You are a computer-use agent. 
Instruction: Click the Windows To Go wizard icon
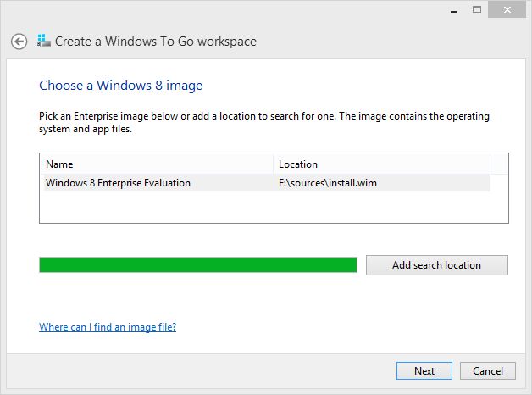tap(44, 41)
